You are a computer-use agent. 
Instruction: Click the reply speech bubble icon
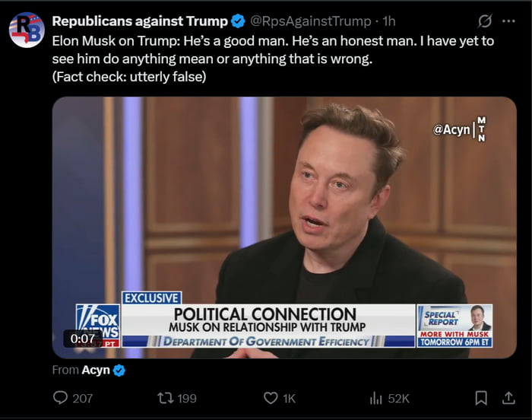(x=61, y=398)
